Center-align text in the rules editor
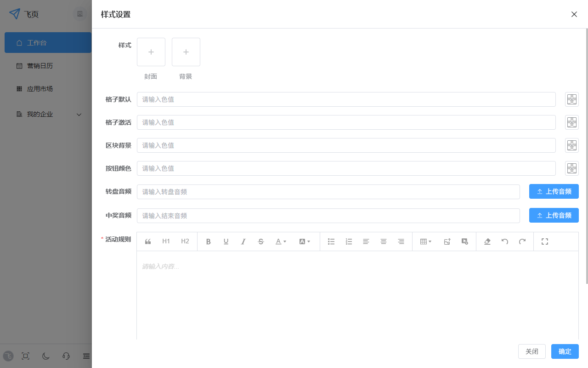Viewport: 588px width, 368px height. 384,241
